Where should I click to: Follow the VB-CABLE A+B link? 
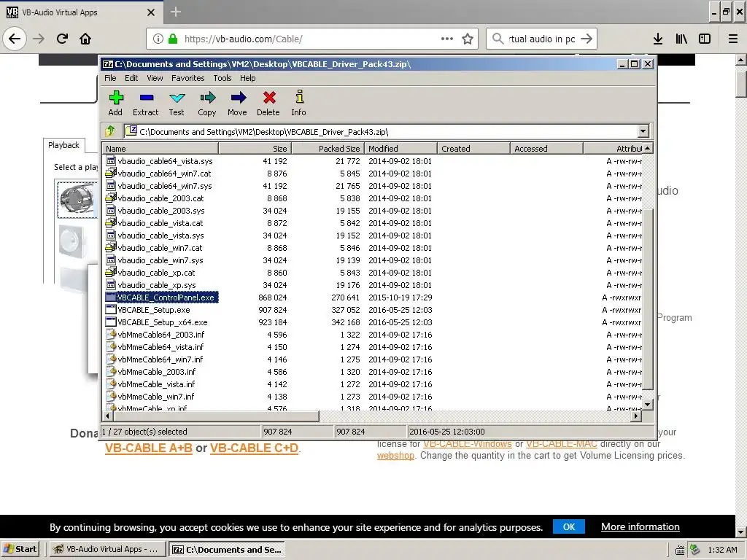[x=149, y=448]
